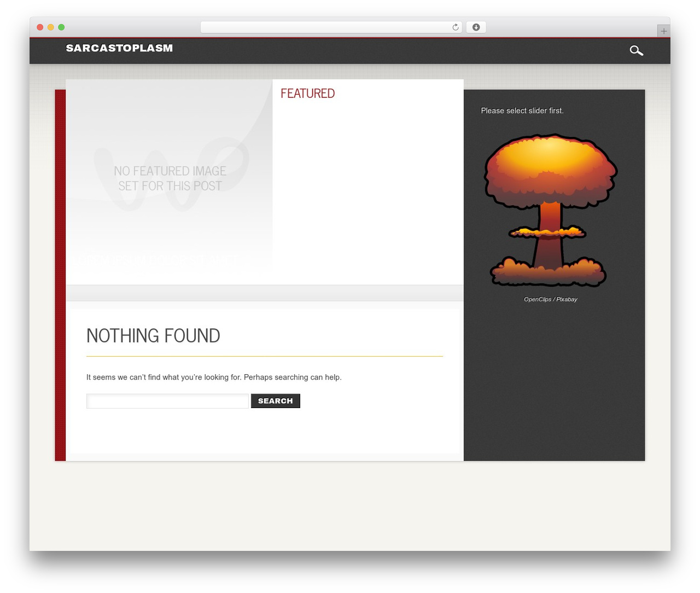The image size is (700, 593).
Task: Minimize the window with yellow button
Action: tap(51, 27)
